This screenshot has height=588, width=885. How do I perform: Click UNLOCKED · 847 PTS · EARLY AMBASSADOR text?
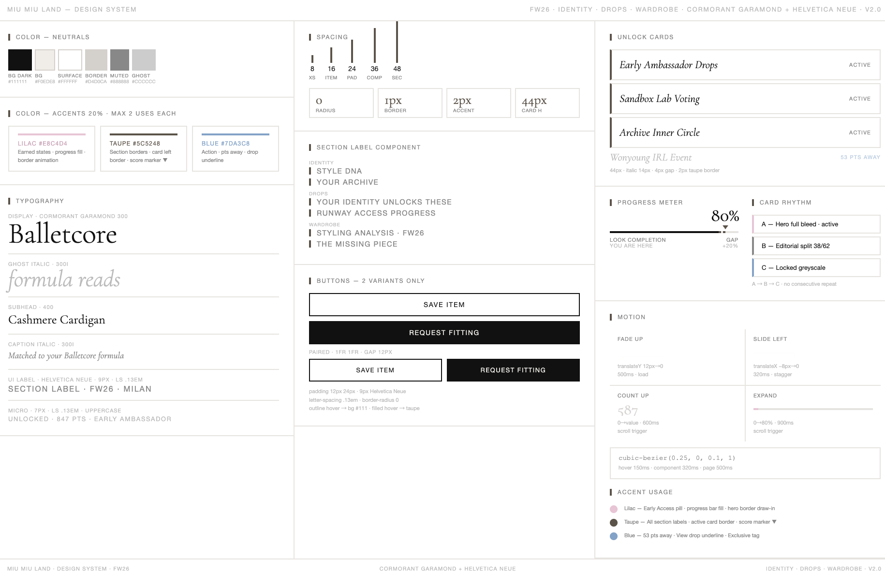coord(90,419)
